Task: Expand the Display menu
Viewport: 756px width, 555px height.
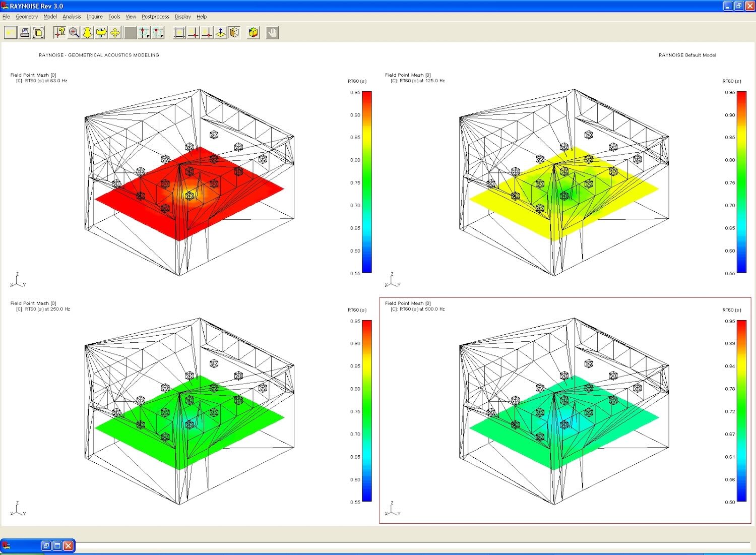Action: coord(182,17)
